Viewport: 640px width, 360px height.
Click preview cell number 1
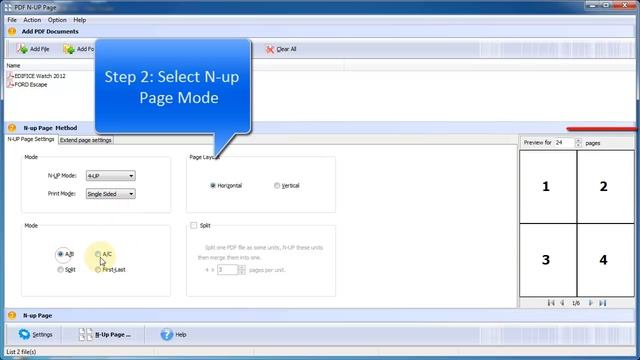pos(548,187)
